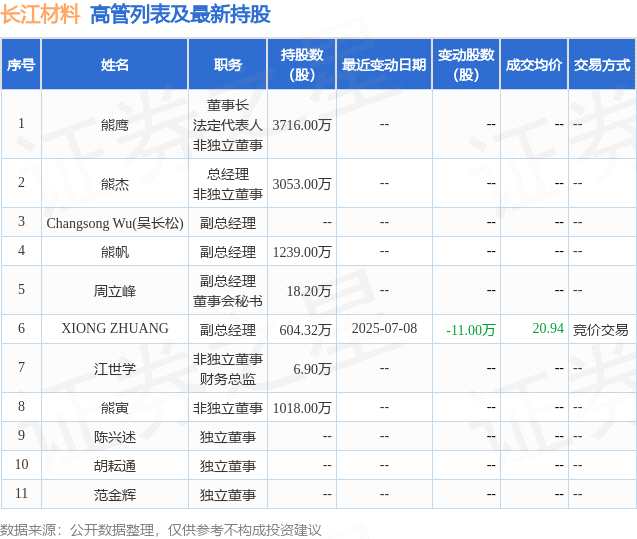The width and height of the screenshot is (637, 539).
Task: Click the 6.90万 shareholding value
Action: point(312,369)
